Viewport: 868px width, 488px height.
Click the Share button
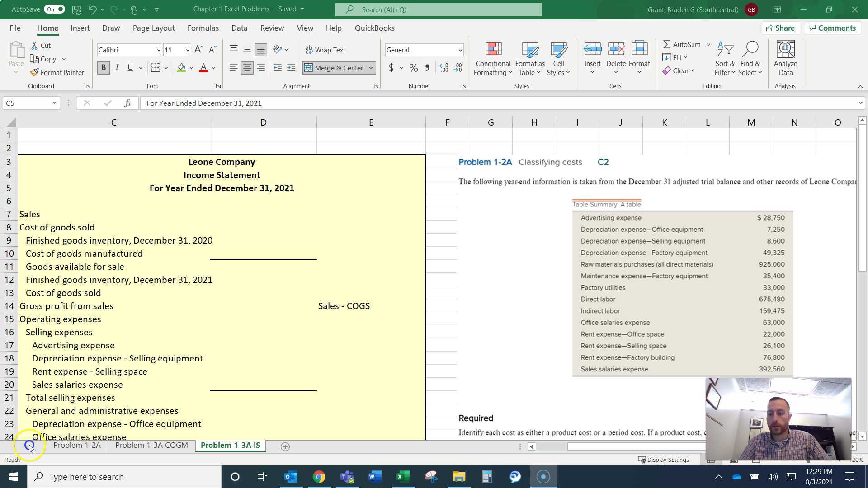point(781,28)
